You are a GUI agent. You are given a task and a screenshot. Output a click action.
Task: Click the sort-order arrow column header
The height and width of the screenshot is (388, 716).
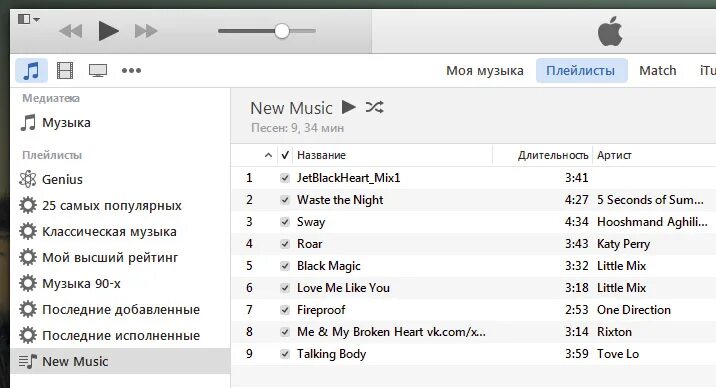click(268, 156)
